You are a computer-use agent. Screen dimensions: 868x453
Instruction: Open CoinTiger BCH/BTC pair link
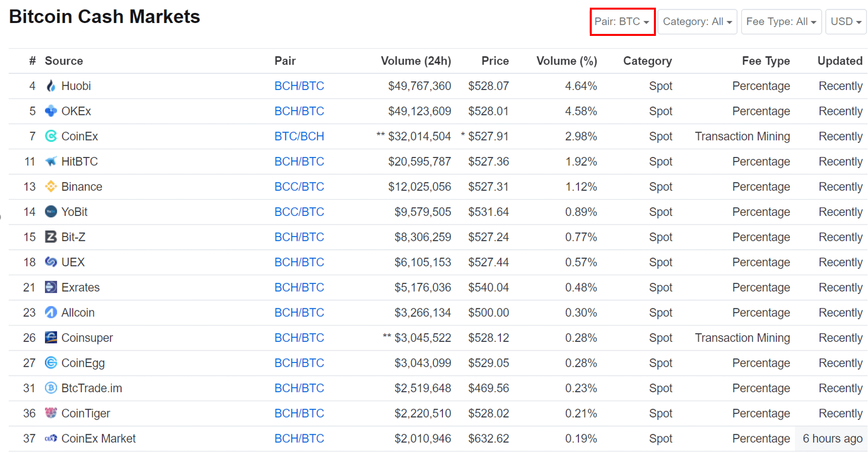coord(299,413)
